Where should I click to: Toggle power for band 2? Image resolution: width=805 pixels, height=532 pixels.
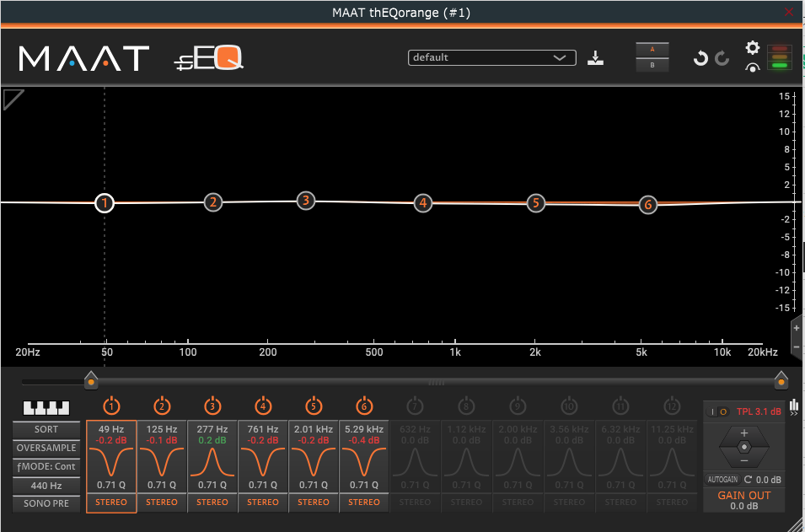(x=162, y=406)
